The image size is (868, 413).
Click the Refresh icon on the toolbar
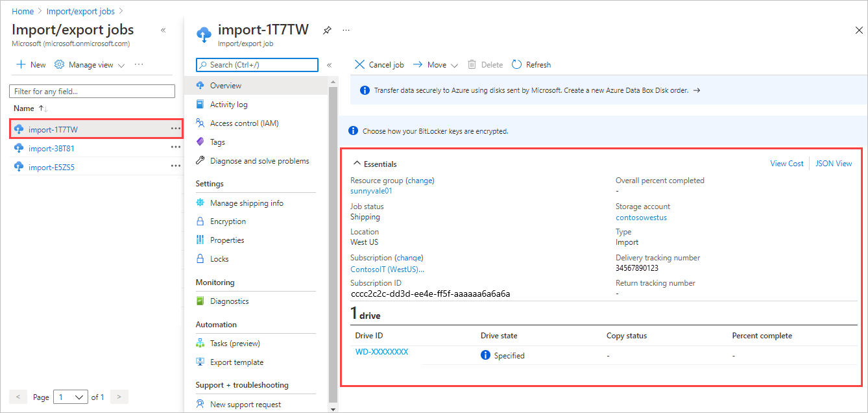coord(531,64)
